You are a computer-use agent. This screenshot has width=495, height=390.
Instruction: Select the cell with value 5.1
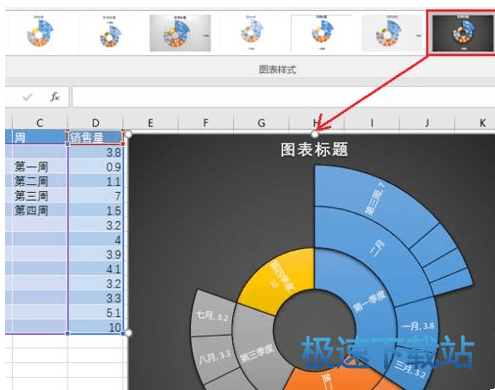click(96, 313)
